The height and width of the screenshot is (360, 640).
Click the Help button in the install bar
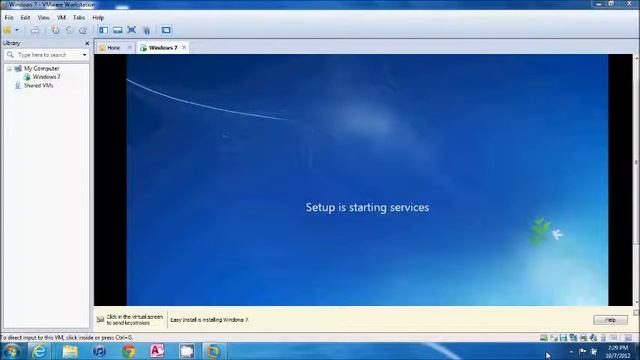610,320
